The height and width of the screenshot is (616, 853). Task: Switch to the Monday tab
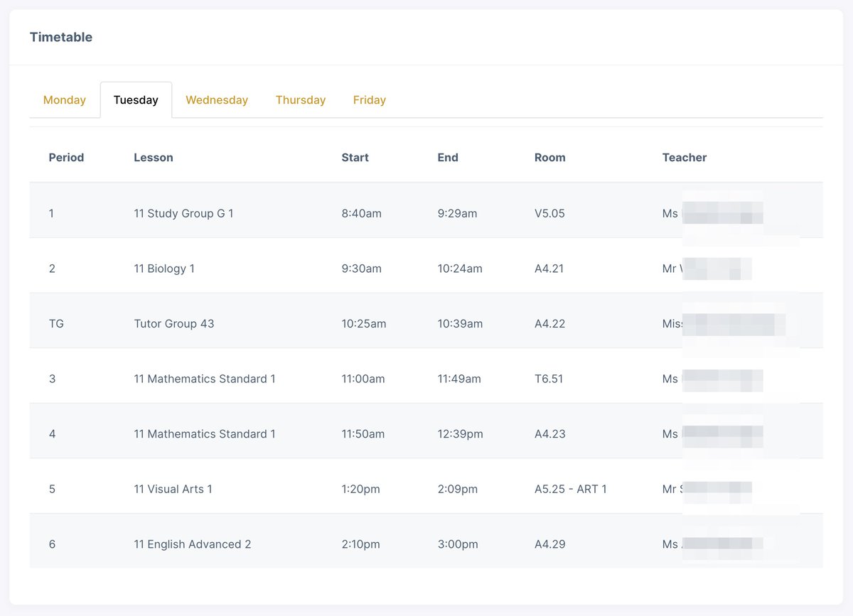click(x=65, y=99)
